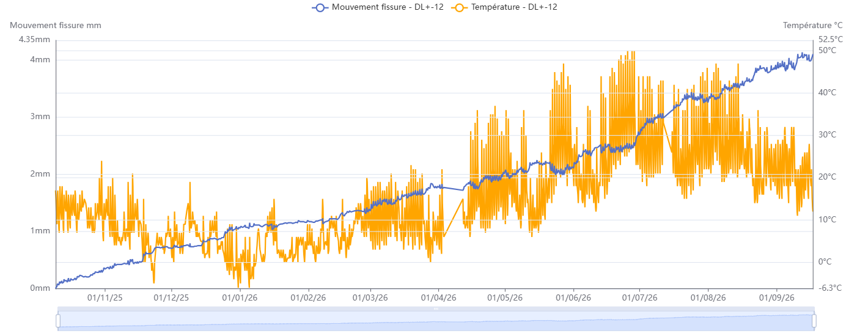Screen dimensions: 868x336
Task: Click the orange legend marker for Température
Action: 459,7
